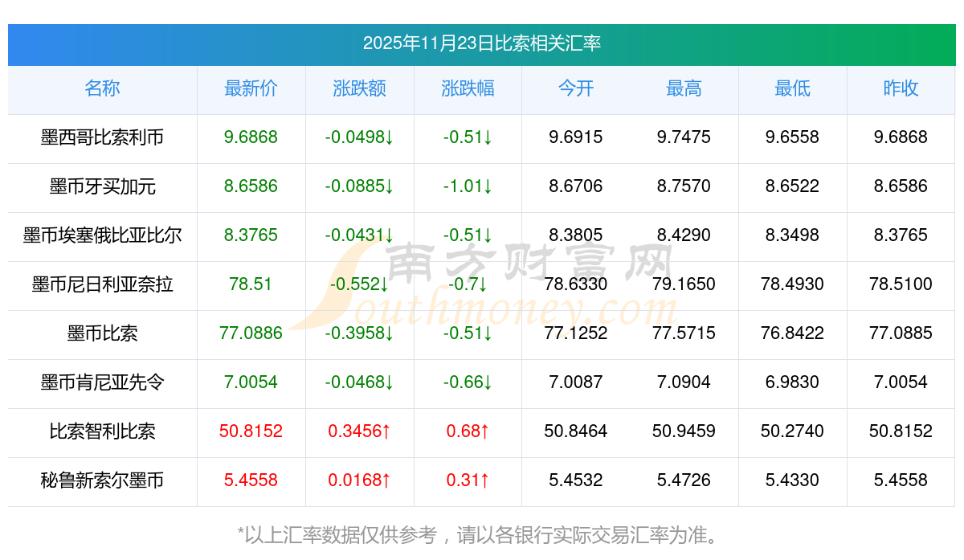Click opening price 9.6915

pos(576,137)
